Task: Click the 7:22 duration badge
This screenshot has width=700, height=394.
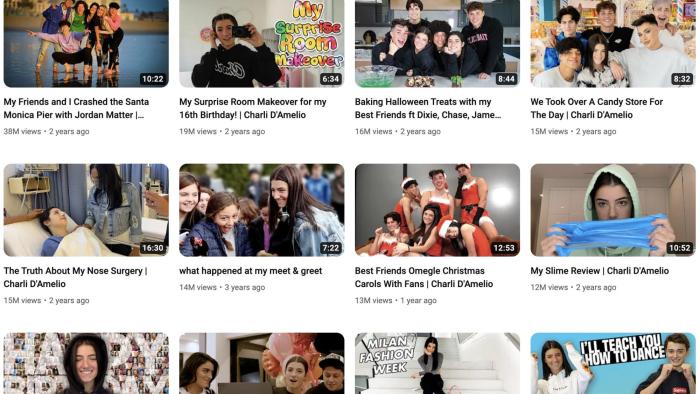Action: (x=331, y=248)
